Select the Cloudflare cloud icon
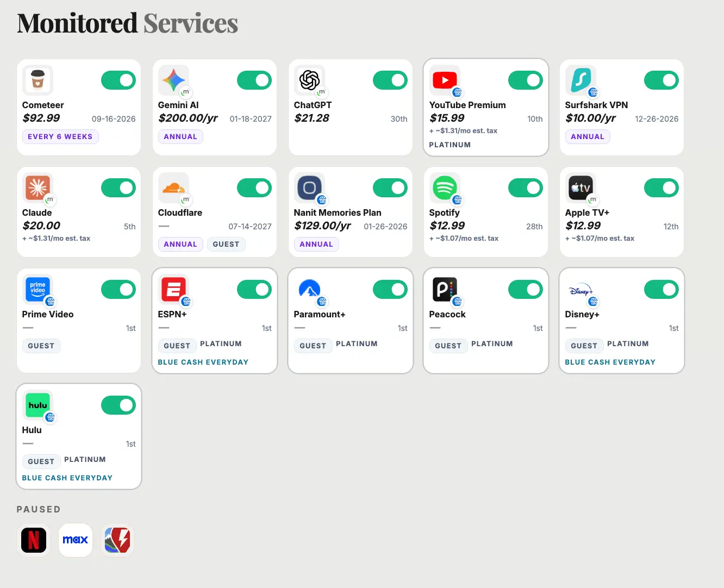Viewport: 724px width, 588px height. [x=173, y=188]
